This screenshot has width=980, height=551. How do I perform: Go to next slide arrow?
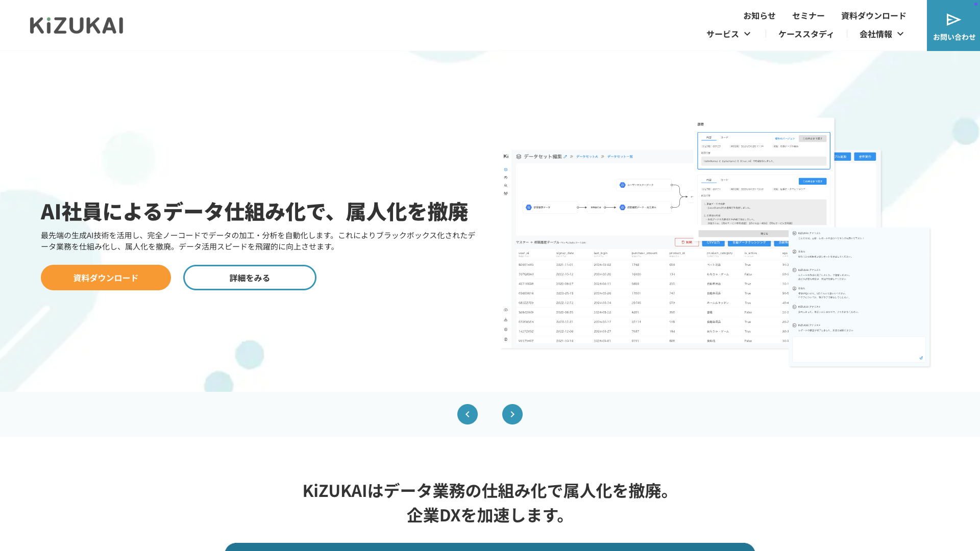click(x=512, y=414)
